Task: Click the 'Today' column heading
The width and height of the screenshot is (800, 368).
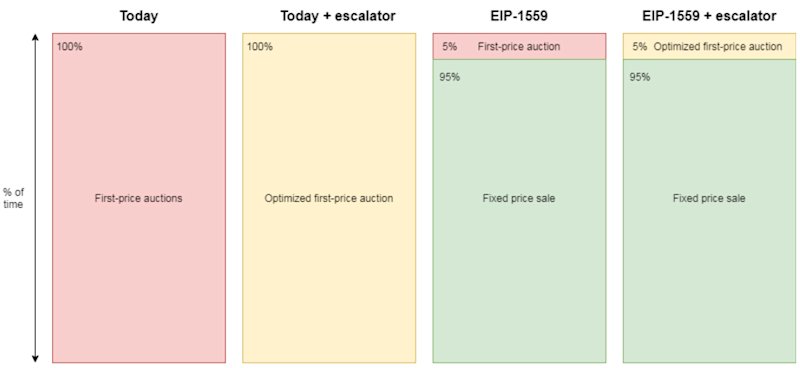Action: pyautogui.click(x=139, y=16)
